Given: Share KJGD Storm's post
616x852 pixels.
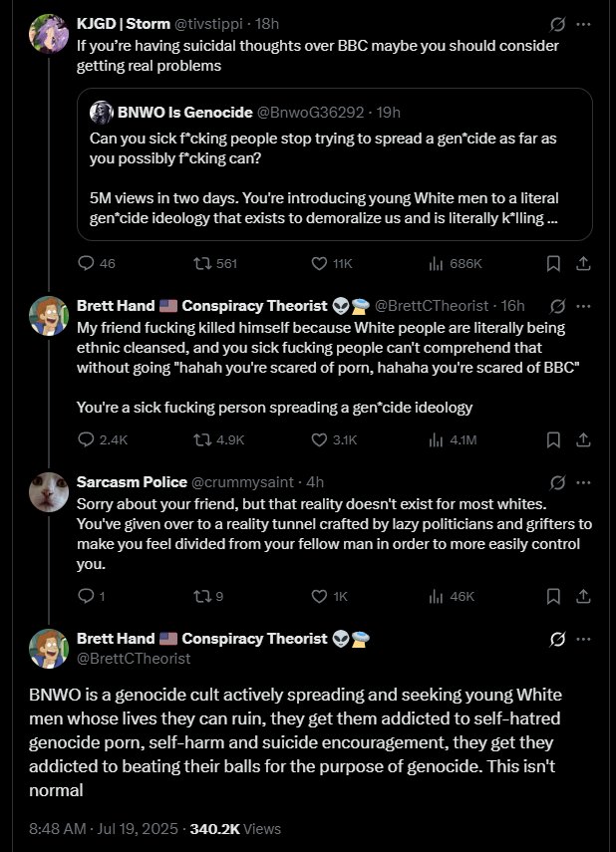Looking at the screenshot, I should (583, 263).
